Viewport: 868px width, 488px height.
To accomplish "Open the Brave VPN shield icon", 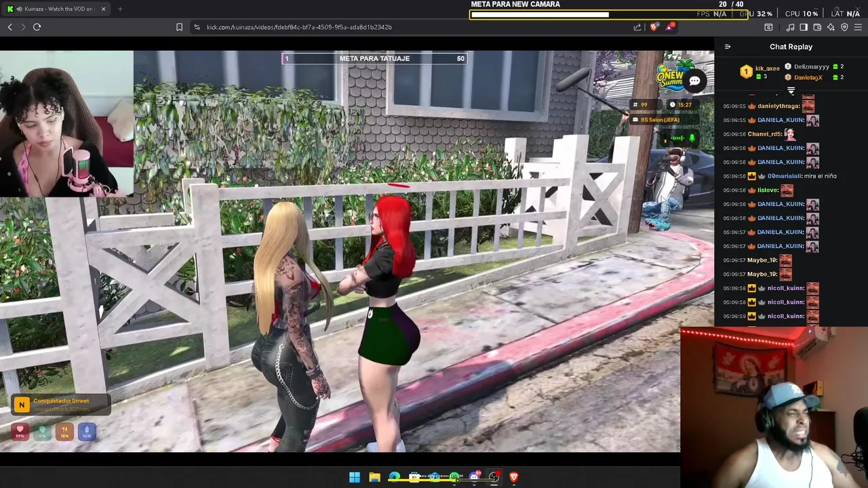I will click(844, 27).
